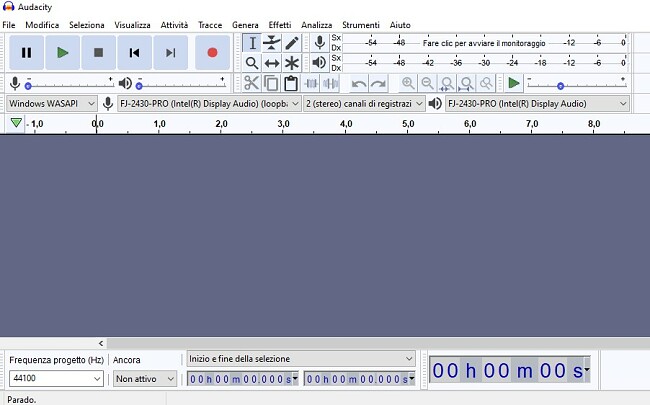Click the Copy icon
Viewport: 650px width, 405px height.
coord(271,83)
